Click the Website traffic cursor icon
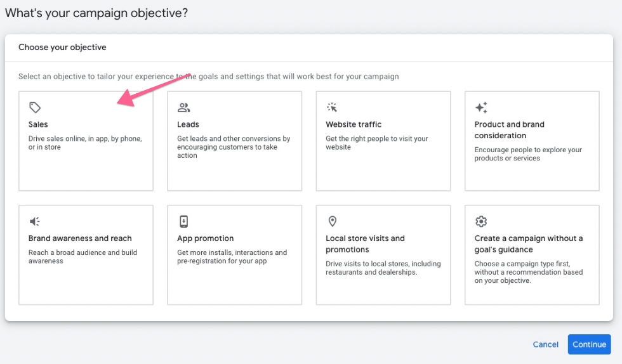622x364 pixels. point(332,107)
